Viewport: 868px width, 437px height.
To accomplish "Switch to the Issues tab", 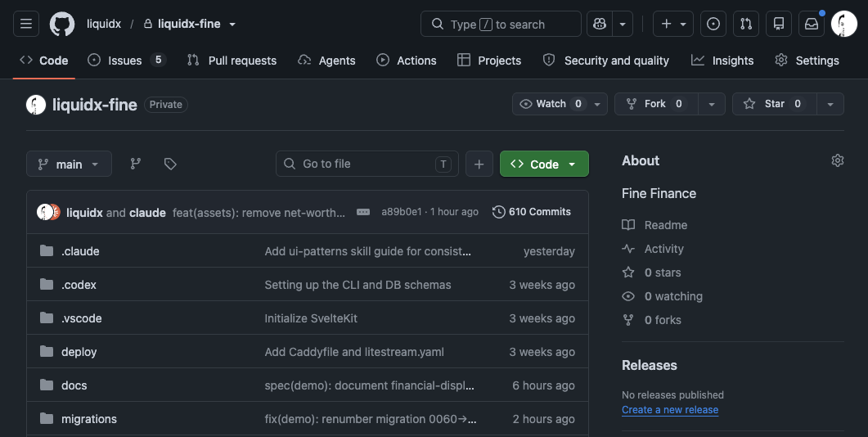I will click(127, 61).
